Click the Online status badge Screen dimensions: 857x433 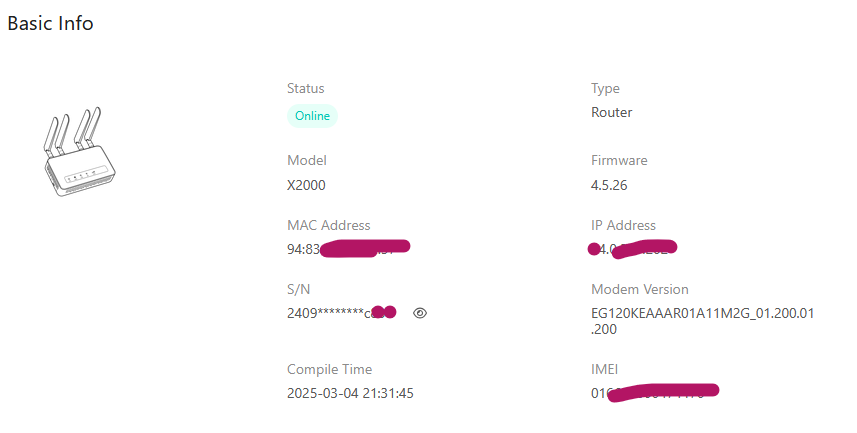(313, 116)
